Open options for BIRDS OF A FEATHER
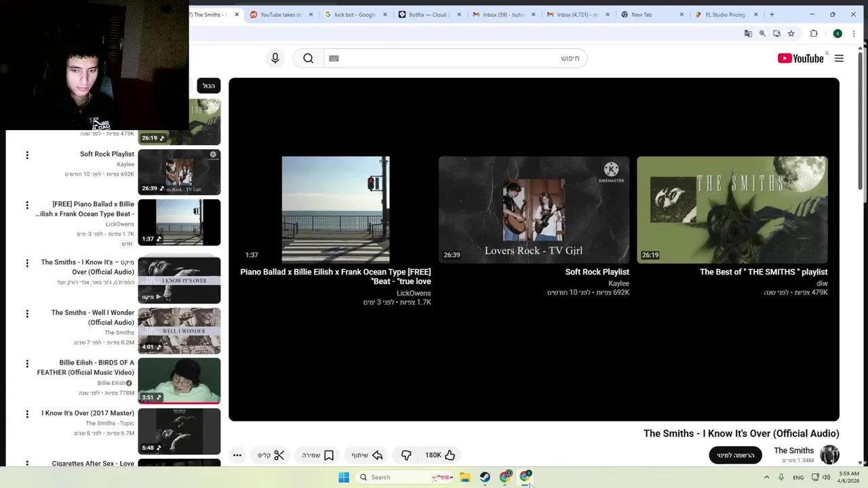The width and height of the screenshot is (868, 488). (27, 364)
